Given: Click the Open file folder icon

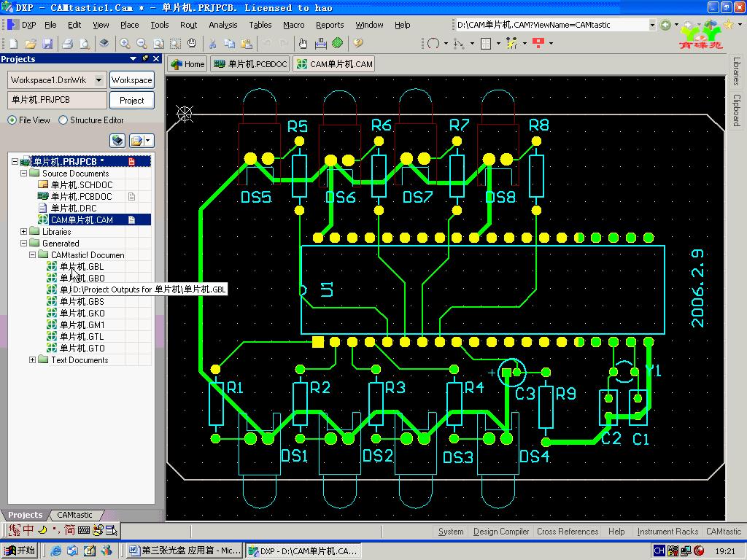Looking at the screenshot, I should pyautogui.click(x=31, y=44).
